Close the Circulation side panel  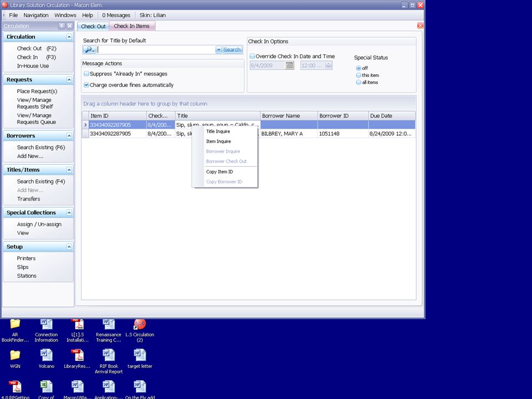pos(69,26)
